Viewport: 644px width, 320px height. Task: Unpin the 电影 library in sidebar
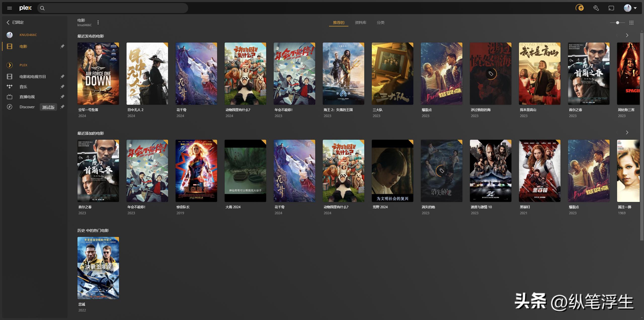pyautogui.click(x=62, y=46)
